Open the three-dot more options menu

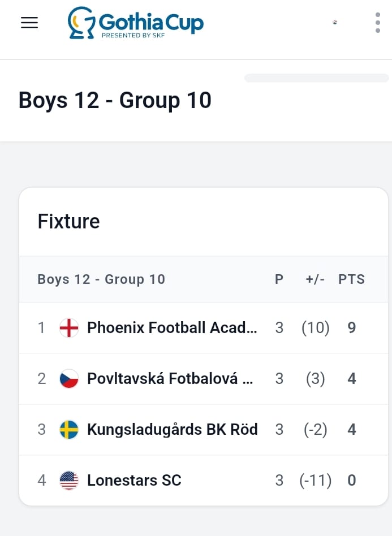(x=378, y=23)
